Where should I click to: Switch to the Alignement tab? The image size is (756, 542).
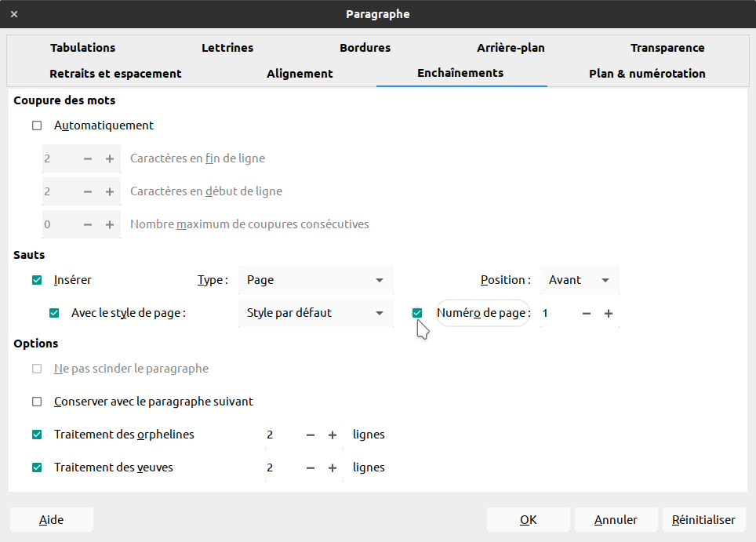(300, 74)
